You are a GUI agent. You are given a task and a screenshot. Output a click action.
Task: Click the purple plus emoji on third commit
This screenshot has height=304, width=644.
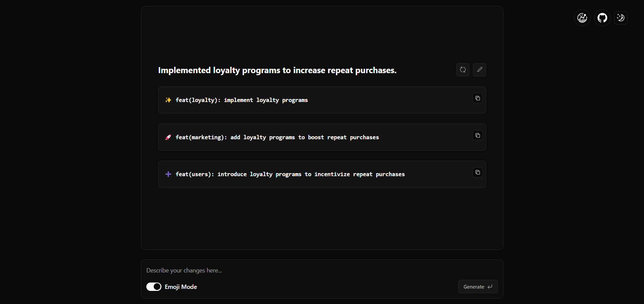[168, 174]
